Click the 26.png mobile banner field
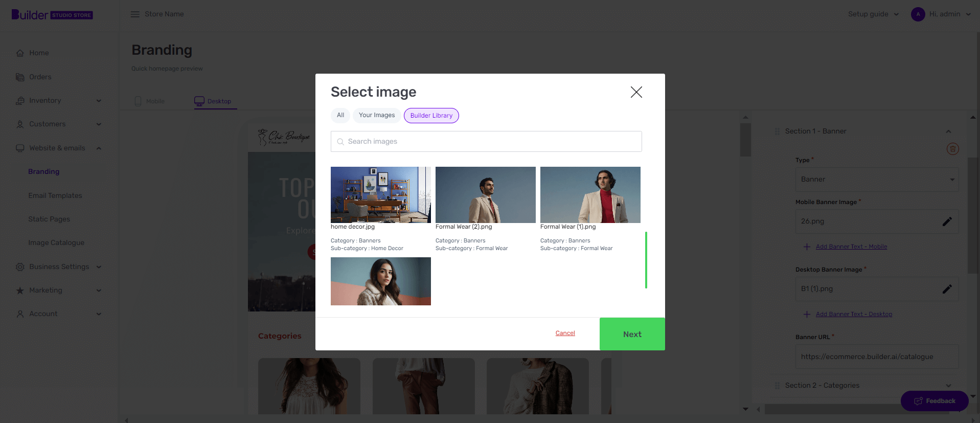980x423 pixels. pos(877,221)
